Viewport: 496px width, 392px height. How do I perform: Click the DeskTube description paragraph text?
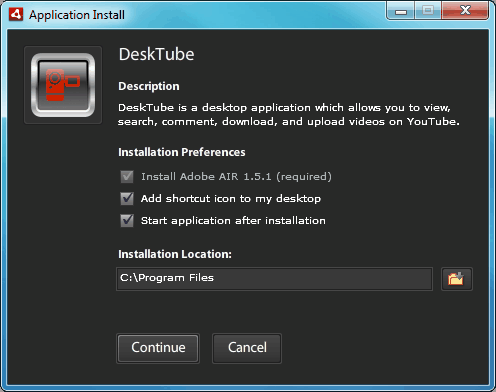(289, 115)
